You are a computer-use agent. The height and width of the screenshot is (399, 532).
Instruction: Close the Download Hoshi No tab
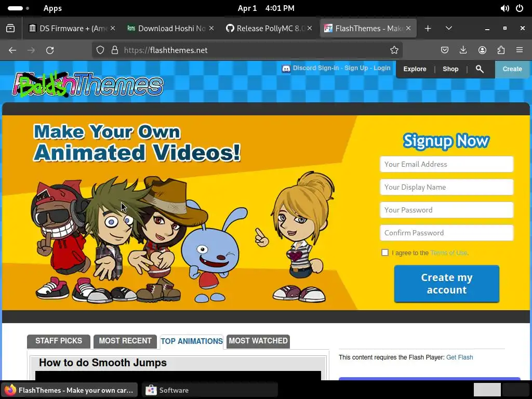tap(211, 29)
